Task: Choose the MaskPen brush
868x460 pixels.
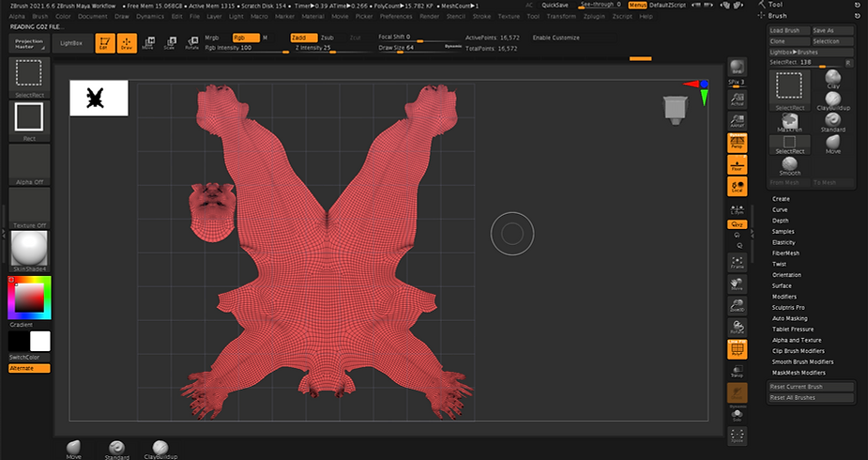Action: (789, 122)
